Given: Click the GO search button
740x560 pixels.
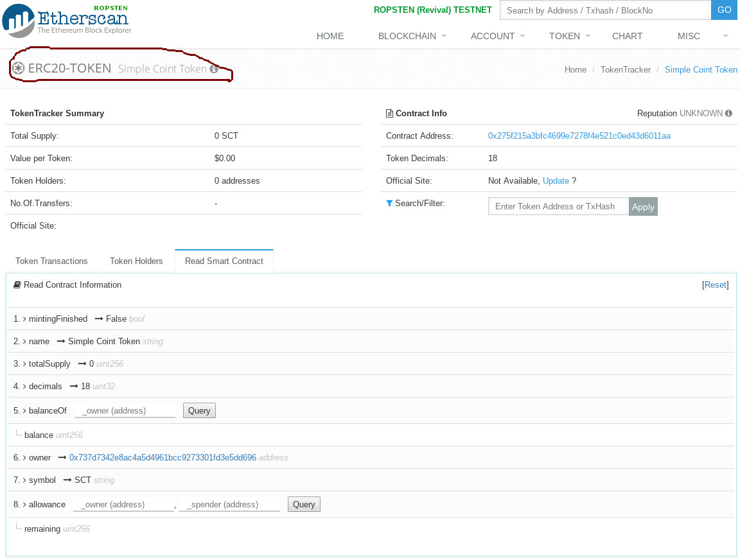Looking at the screenshot, I should coord(725,10).
